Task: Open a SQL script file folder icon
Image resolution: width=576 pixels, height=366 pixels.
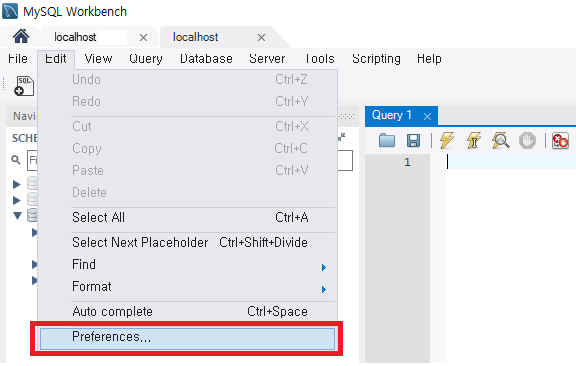Action: [387, 140]
